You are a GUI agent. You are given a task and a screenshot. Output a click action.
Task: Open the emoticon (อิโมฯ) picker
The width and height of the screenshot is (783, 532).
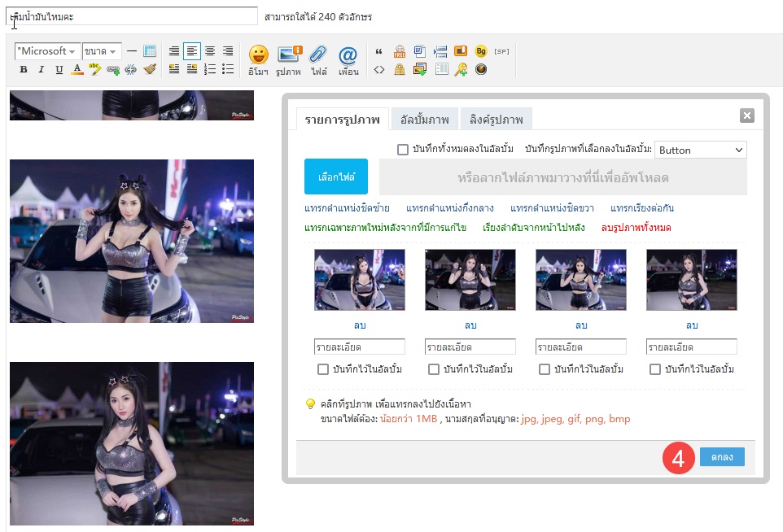(x=258, y=55)
